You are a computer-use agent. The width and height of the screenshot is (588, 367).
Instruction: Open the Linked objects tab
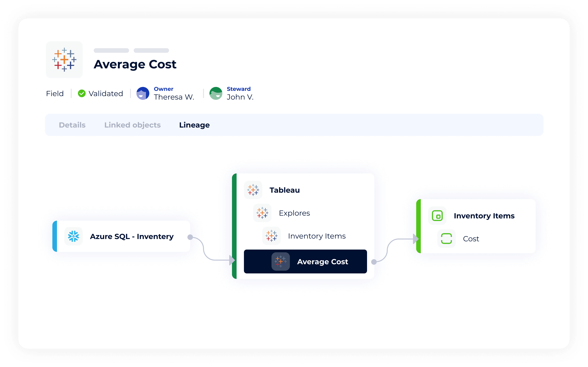pyautogui.click(x=133, y=125)
